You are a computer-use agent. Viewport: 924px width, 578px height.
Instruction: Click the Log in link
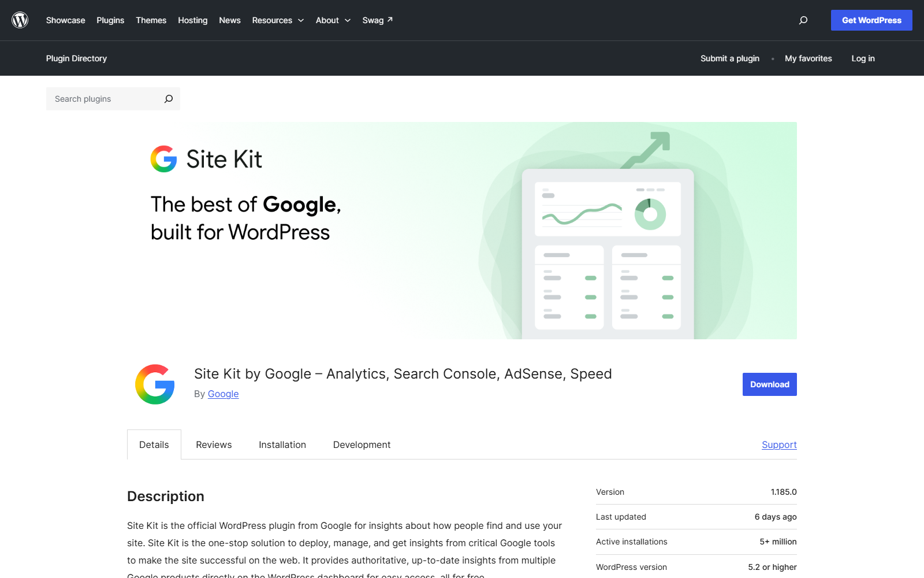click(x=863, y=58)
